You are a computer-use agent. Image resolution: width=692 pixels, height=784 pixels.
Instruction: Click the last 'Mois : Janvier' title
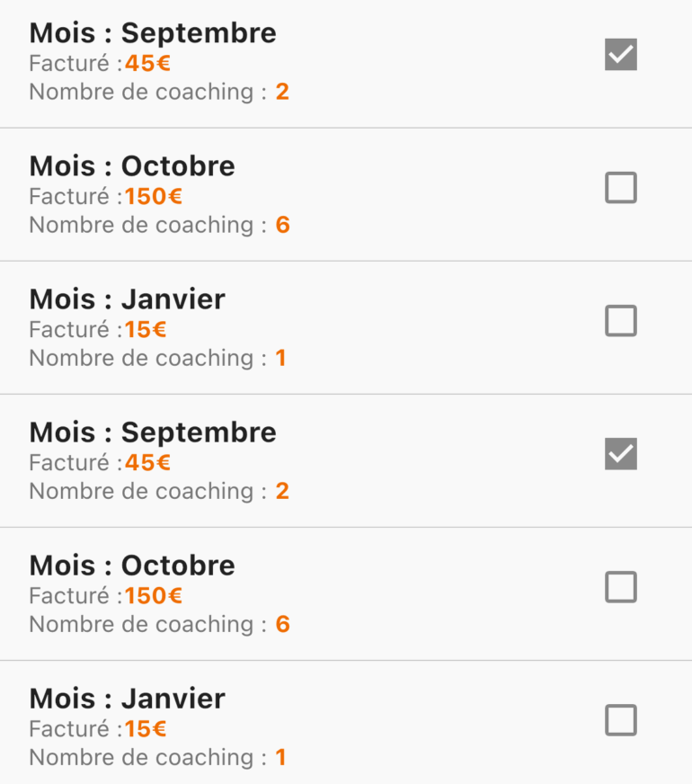(x=127, y=699)
